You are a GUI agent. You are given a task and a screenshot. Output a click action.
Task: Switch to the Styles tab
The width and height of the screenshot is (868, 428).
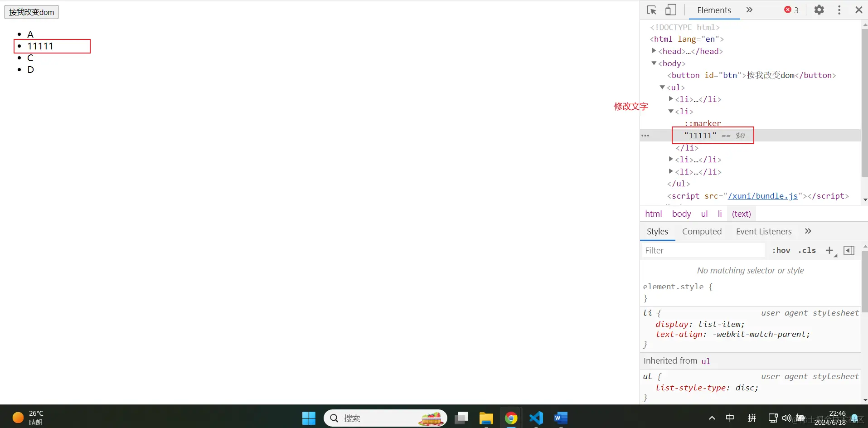[657, 231]
